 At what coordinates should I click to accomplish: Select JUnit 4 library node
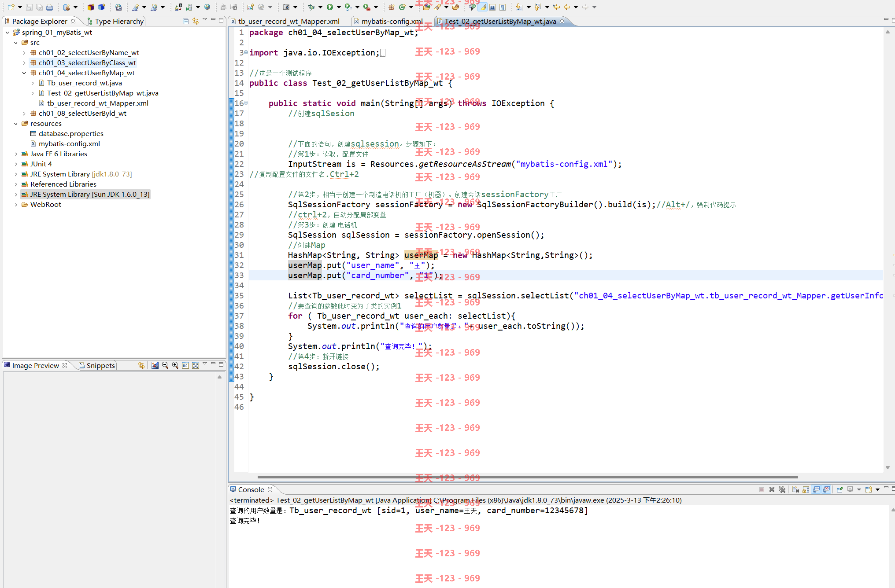pyautogui.click(x=41, y=164)
